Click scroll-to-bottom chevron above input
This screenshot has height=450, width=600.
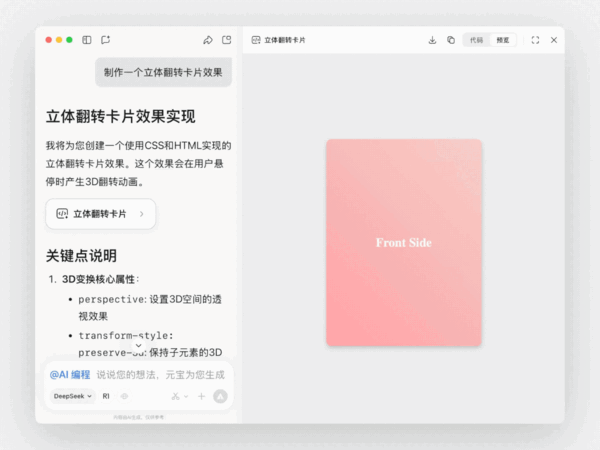click(138, 345)
